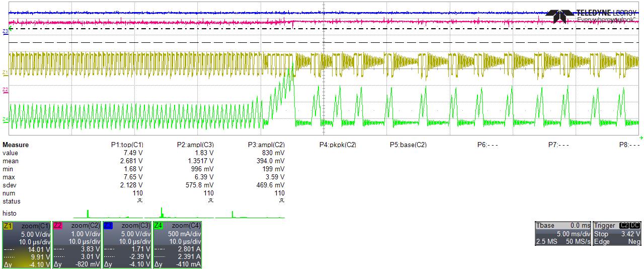Click the trigger level 3.42 V

coord(630,234)
